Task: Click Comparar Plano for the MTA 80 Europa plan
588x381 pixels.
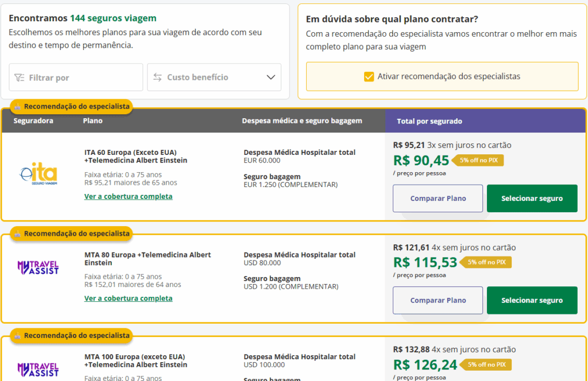Action: (438, 300)
